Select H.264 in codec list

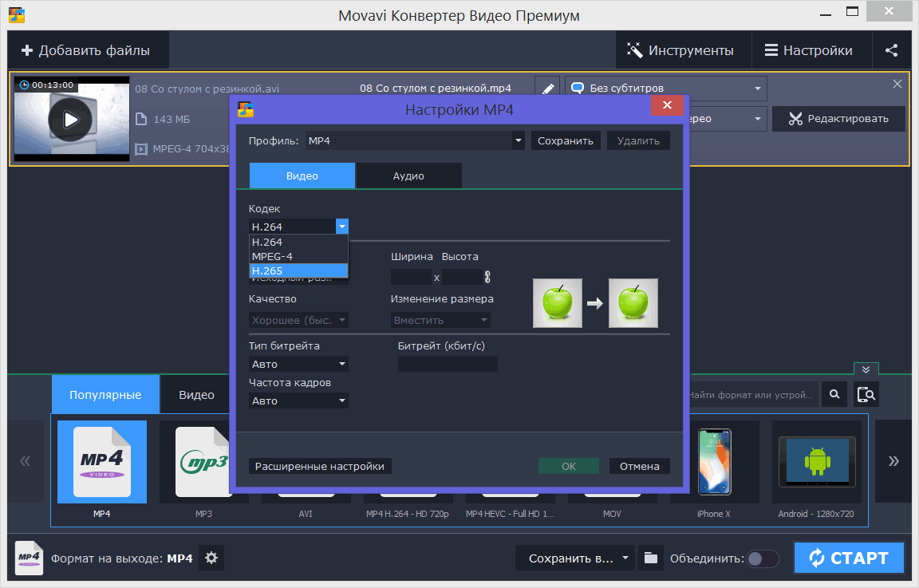pyautogui.click(x=298, y=242)
